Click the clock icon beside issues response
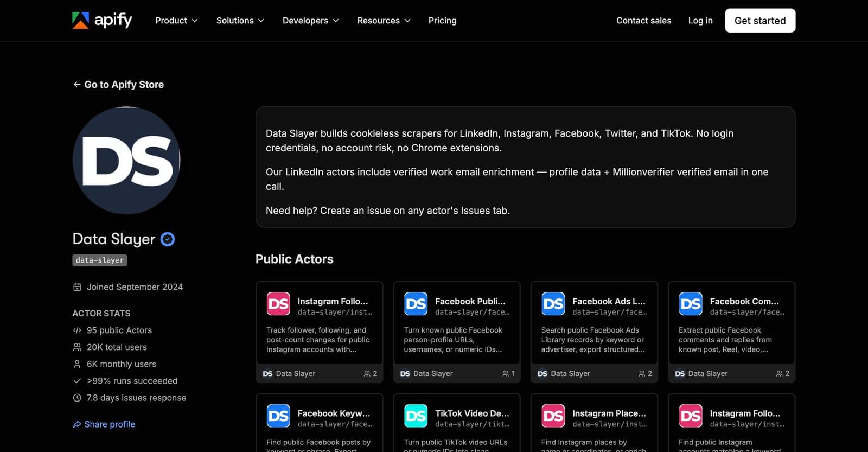The width and height of the screenshot is (868, 452). pos(77,398)
